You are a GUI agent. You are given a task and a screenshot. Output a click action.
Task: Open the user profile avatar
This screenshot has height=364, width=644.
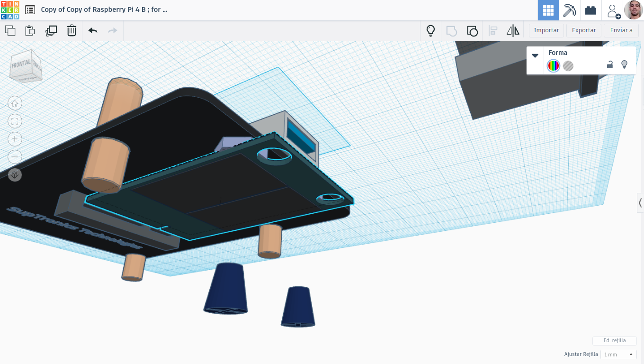[x=634, y=10]
